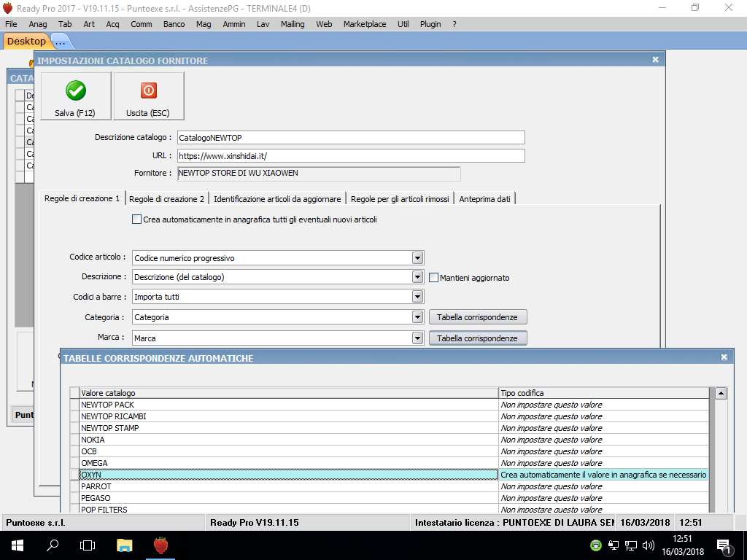Click the Valore catalogo column header

tap(289, 393)
